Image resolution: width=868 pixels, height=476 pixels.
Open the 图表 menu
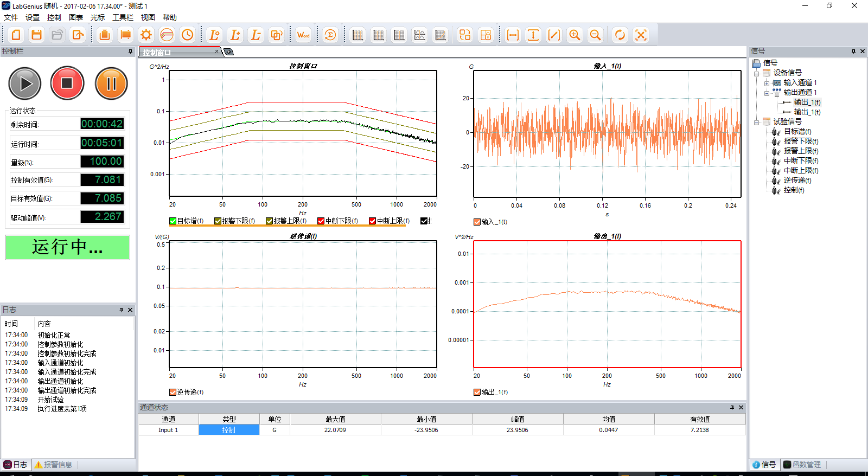(76, 17)
